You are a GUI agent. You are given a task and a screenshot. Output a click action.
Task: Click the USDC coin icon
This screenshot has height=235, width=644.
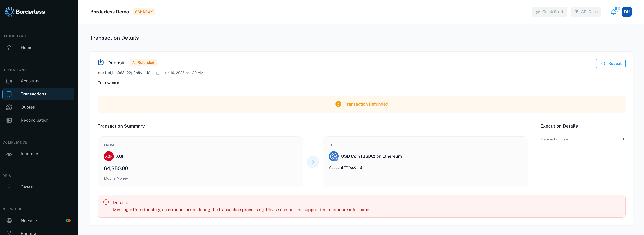(334, 156)
